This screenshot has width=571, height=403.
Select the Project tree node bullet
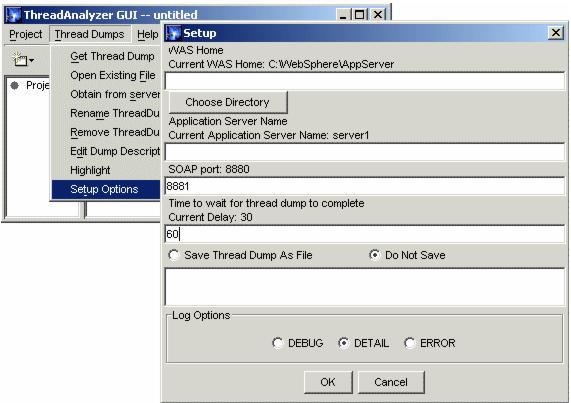coord(15,86)
